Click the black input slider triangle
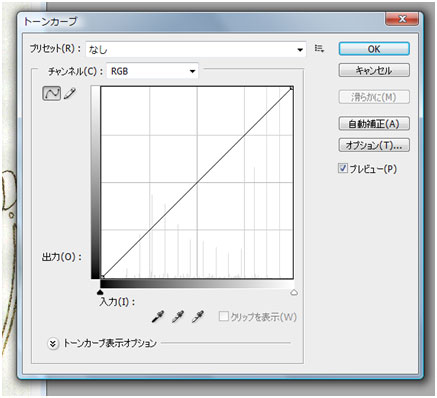This screenshot has height=398, width=437. pyautogui.click(x=100, y=292)
